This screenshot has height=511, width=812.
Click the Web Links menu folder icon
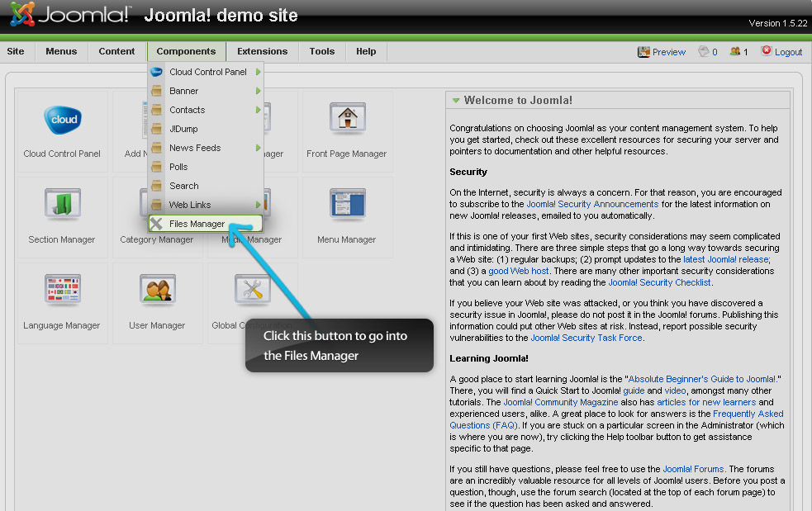pos(156,205)
